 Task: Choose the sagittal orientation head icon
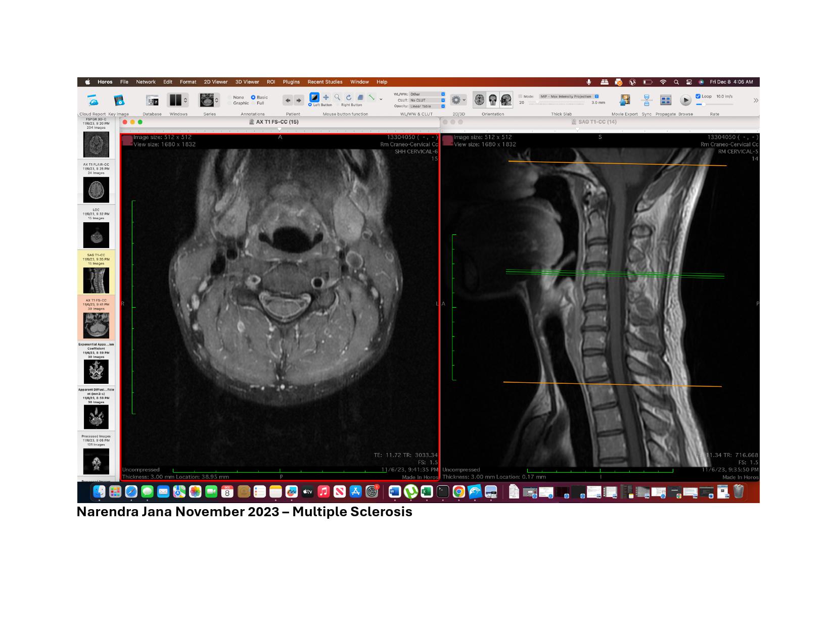(x=506, y=100)
